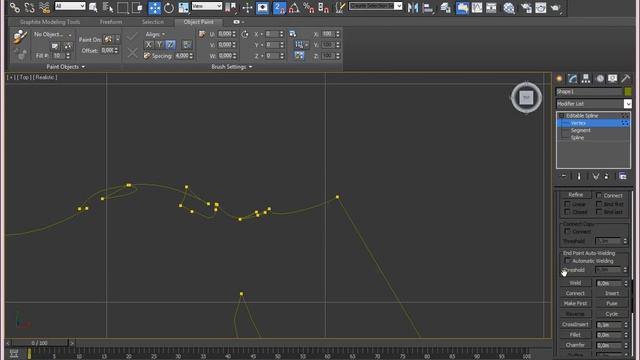Open the Utilities hammer panel icon
The width and height of the screenshot is (640, 360).
(625, 78)
